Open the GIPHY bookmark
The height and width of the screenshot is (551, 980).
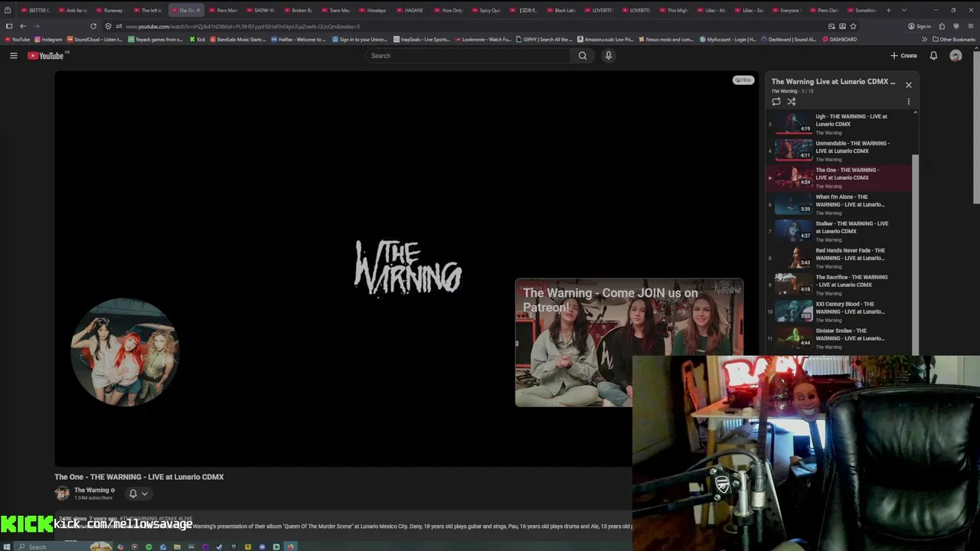(x=544, y=39)
